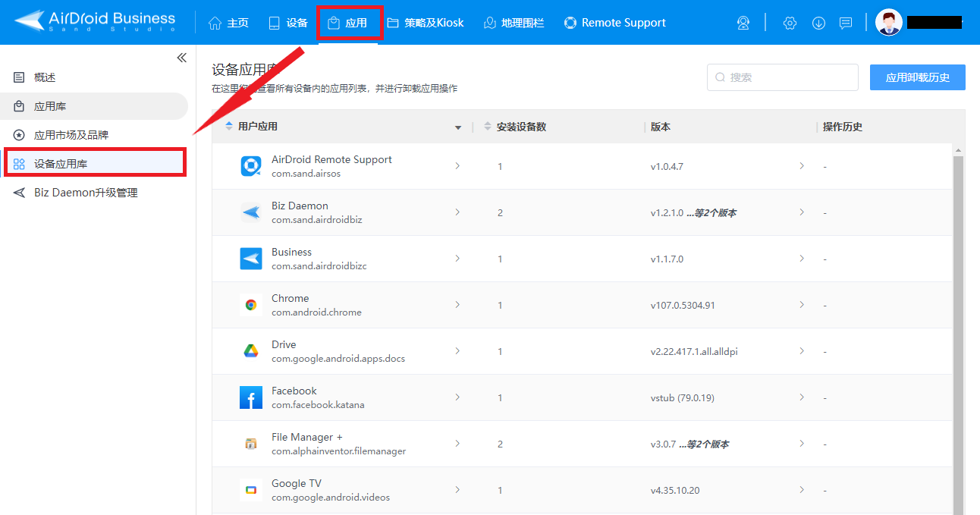
Task: Open the 主页 home tab
Action: 228,23
